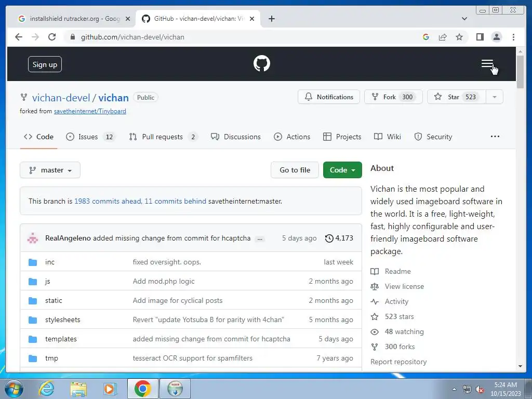
Task: Open a new browser tab
Action: click(x=271, y=19)
